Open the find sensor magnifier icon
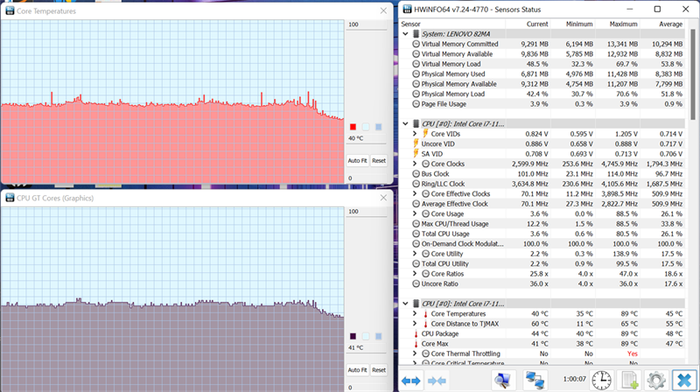700x392 pixels. [503, 380]
